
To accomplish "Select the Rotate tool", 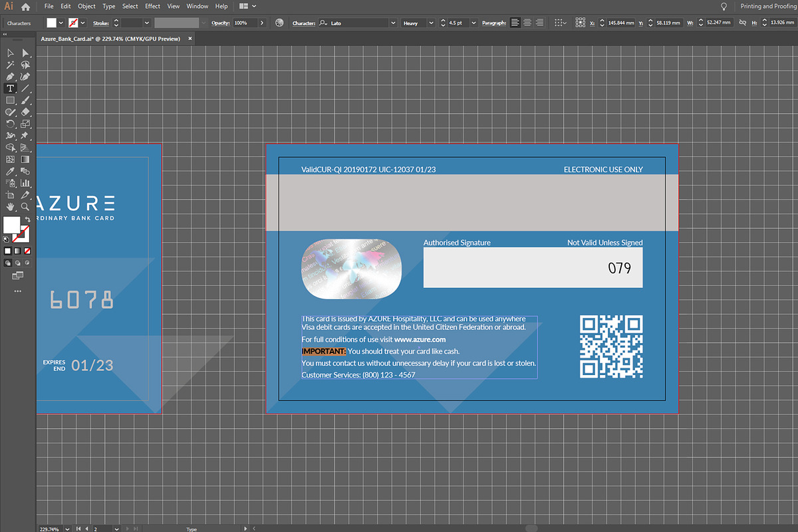I will click(10, 124).
